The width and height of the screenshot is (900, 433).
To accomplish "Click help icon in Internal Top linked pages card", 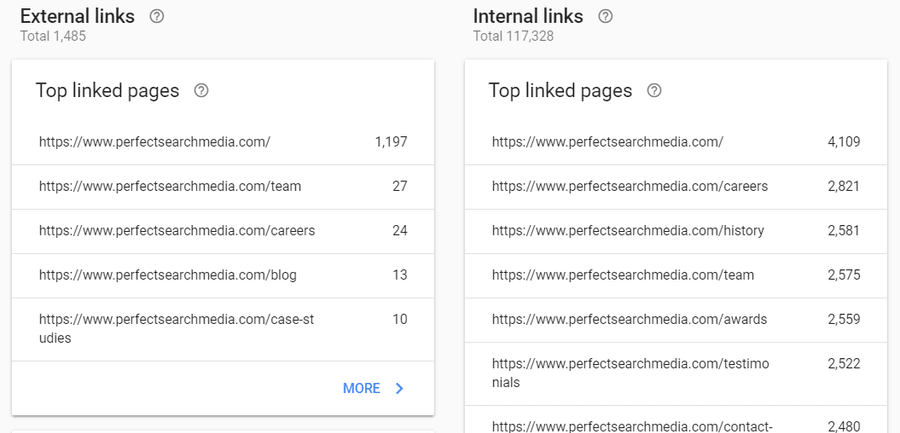I will pyautogui.click(x=654, y=91).
